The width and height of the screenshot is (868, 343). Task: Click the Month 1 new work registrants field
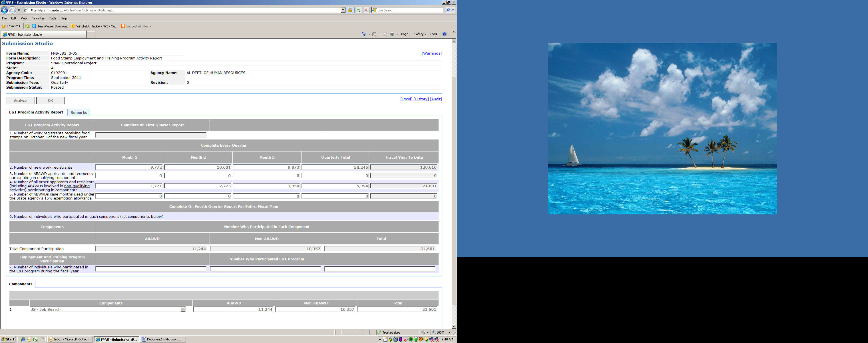pyautogui.click(x=129, y=167)
